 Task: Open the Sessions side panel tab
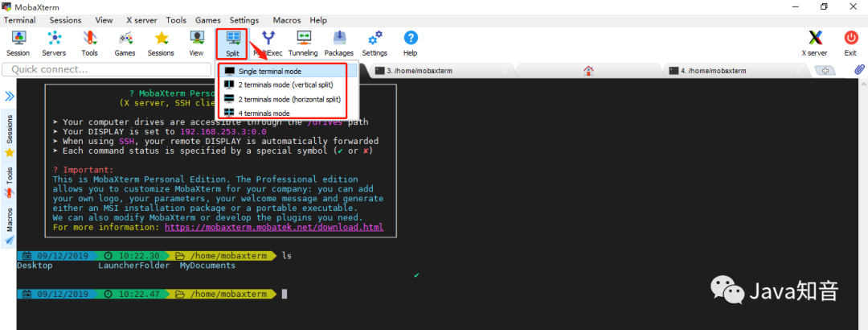click(9, 136)
